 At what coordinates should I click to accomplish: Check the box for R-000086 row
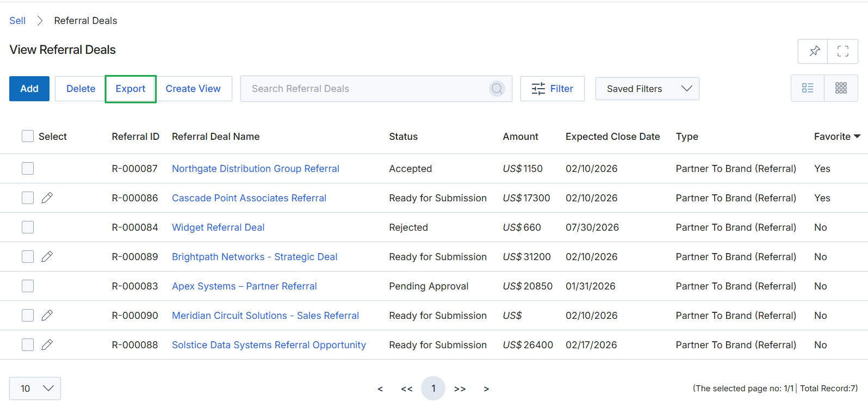click(28, 198)
